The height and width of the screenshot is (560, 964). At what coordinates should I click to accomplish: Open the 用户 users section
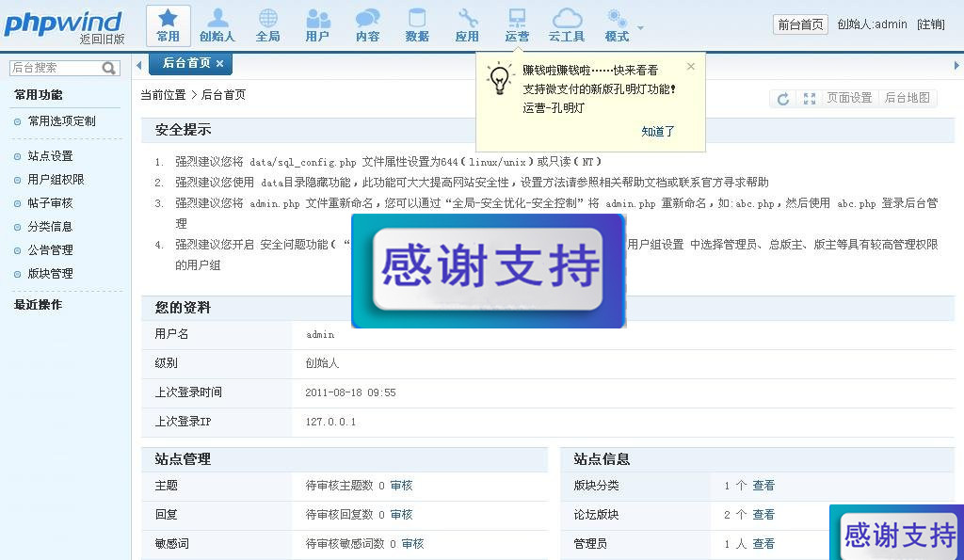[x=317, y=25]
